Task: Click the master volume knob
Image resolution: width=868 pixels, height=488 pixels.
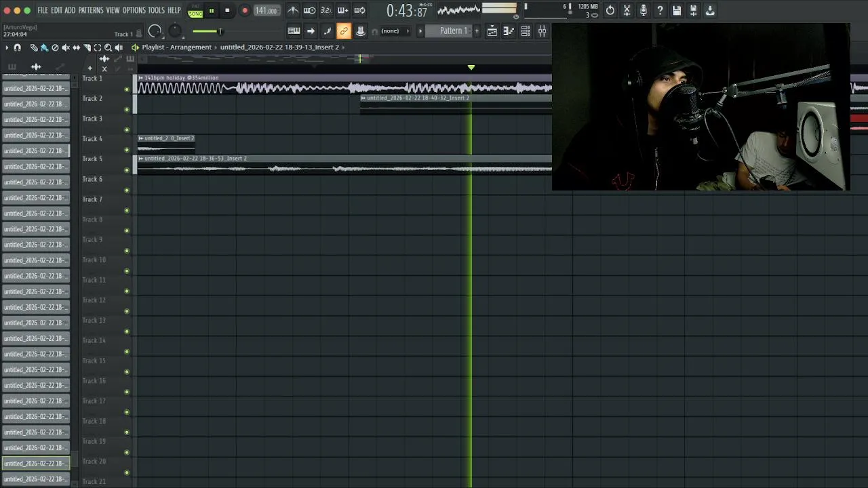Action: point(155,31)
